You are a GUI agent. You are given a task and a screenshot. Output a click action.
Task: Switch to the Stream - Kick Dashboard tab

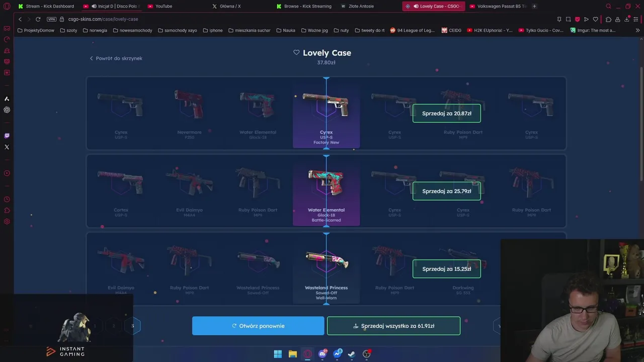click(x=46, y=6)
